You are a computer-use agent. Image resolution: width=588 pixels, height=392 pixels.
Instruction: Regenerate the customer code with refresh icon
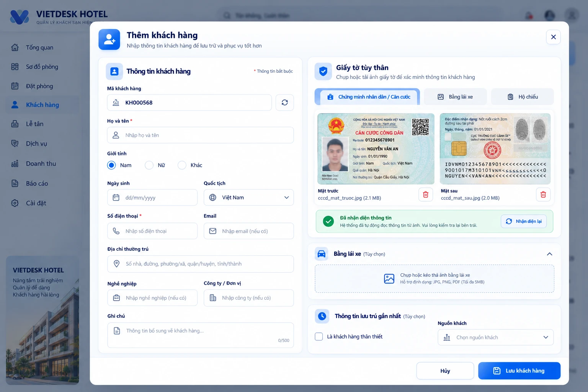coord(284,103)
